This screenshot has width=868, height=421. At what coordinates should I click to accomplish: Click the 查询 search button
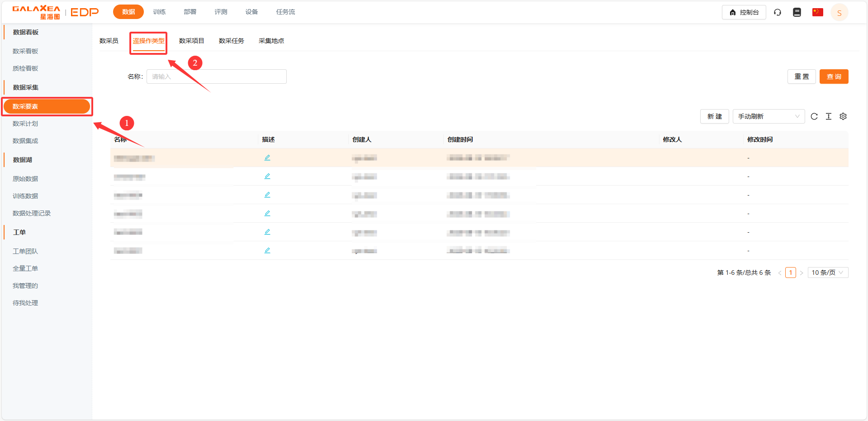(834, 77)
